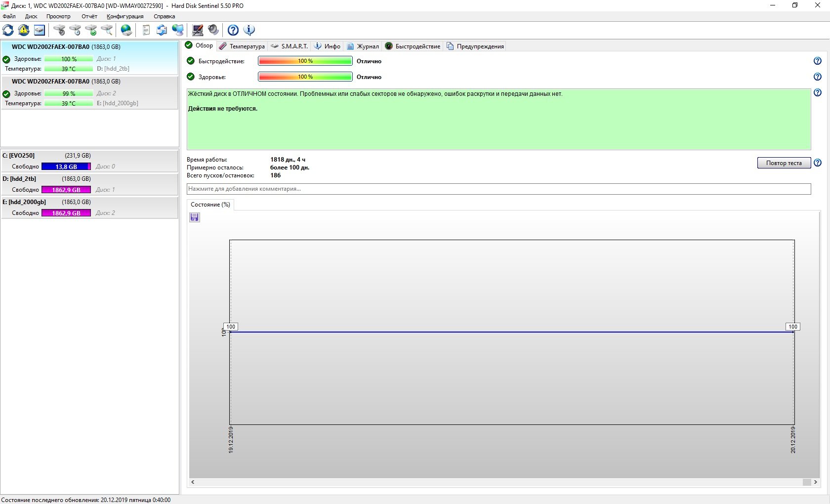Select first WDC WD2002FAEX disk, Диск: 1
Viewport: 830px width, 504px height.
point(90,58)
